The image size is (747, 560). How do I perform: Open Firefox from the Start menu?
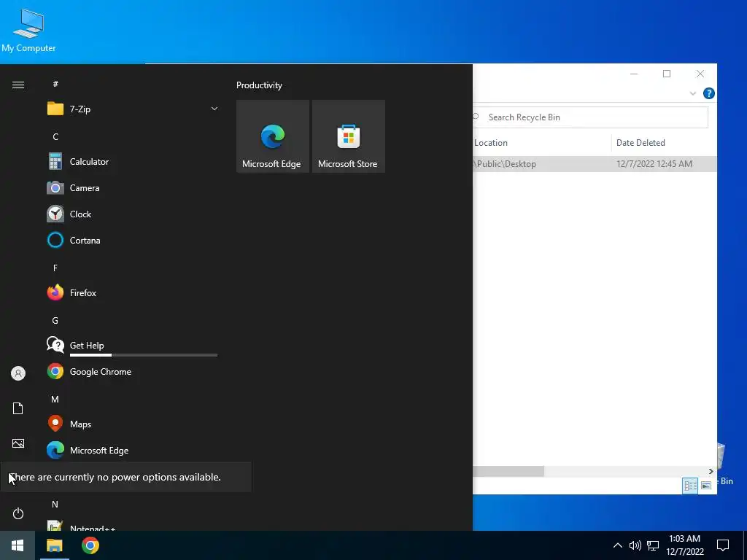pyautogui.click(x=132, y=293)
